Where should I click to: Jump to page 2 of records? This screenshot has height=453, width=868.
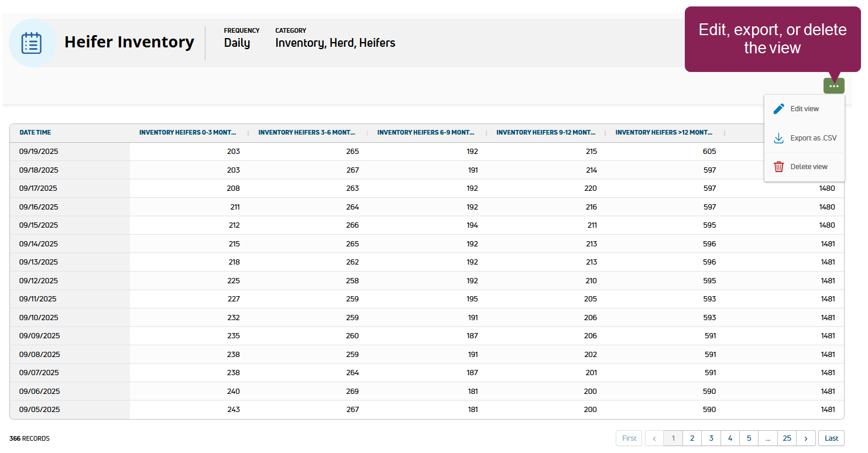(x=692, y=438)
